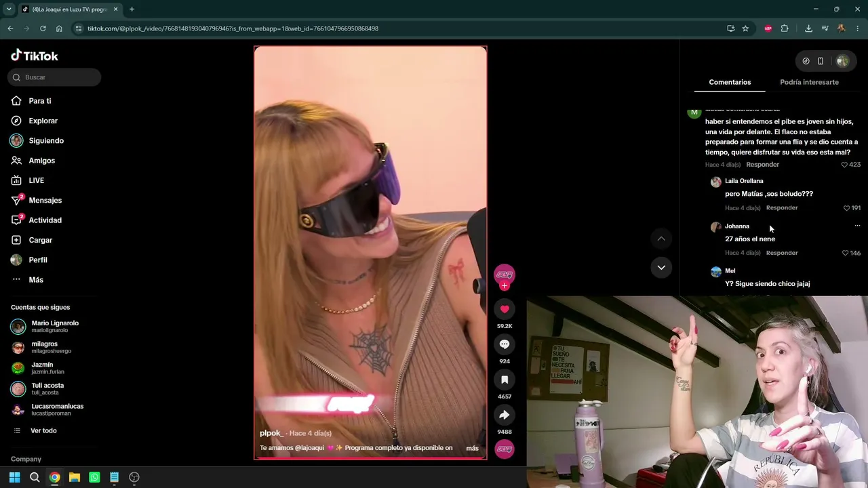Go to previous video arrow
Image resolution: width=868 pixels, height=488 pixels.
pyautogui.click(x=661, y=239)
